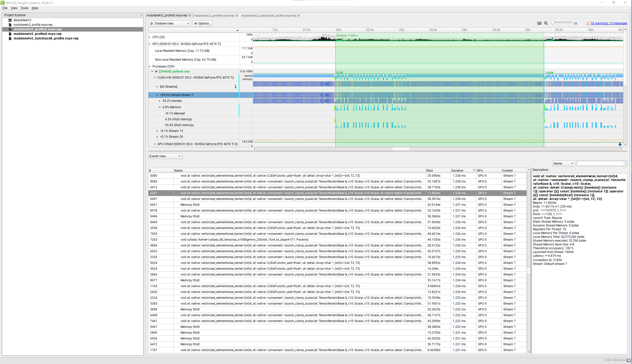Open the Tools menu
Screen dimensions: 632x364
(x=25, y=8)
